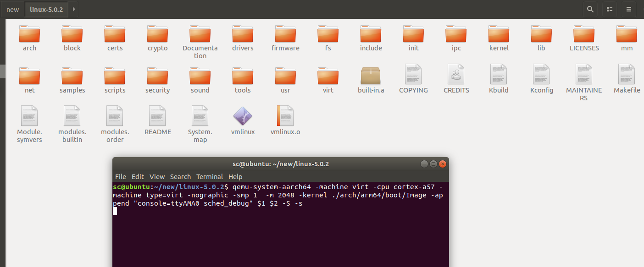This screenshot has width=644, height=267.
Task: Open the terminal Edit menu
Action: (138, 177)
